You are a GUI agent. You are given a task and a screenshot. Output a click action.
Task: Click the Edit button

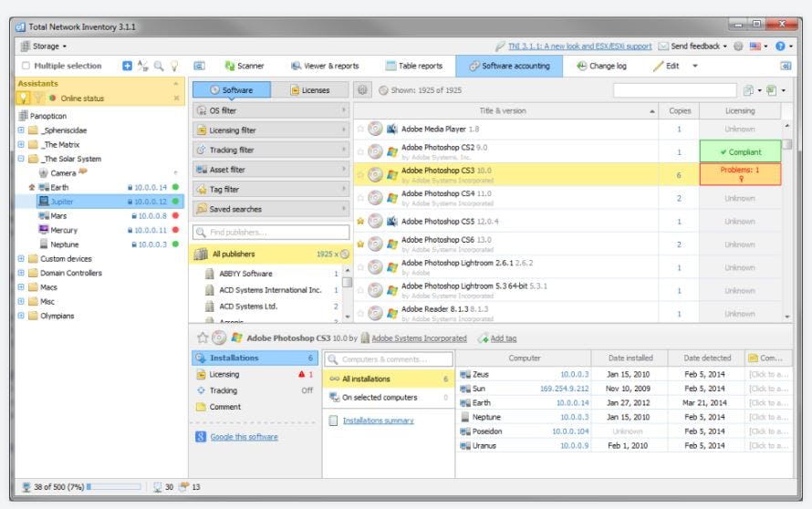coord(667,66)
